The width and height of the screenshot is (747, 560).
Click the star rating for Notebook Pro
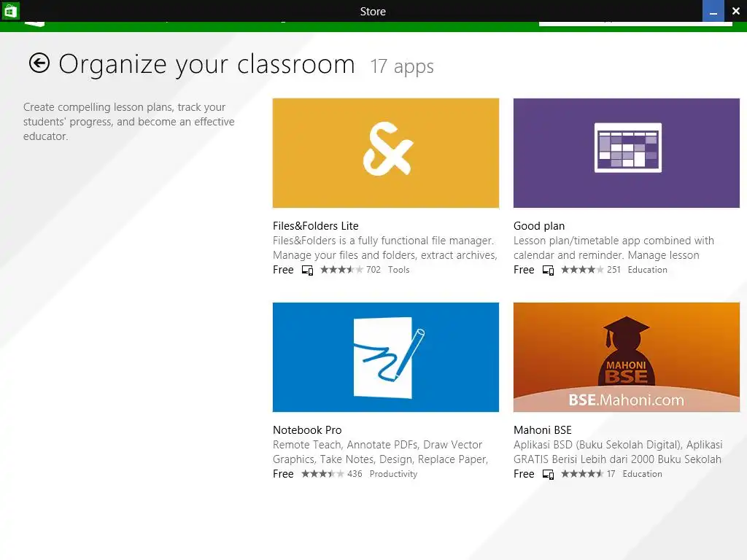322,474
